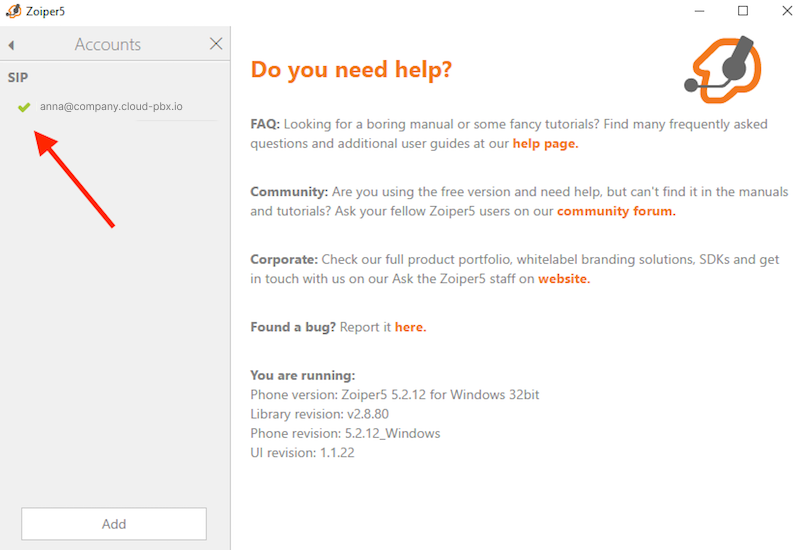Click the SIP section label
Viewport: 800px width, 550px height.
(18, 77)
